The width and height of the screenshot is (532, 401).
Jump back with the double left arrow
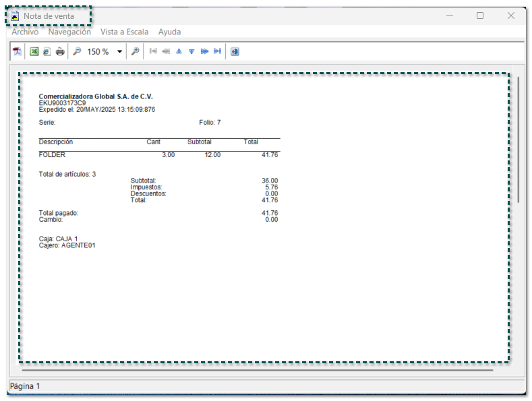click(x=166, y=51)
